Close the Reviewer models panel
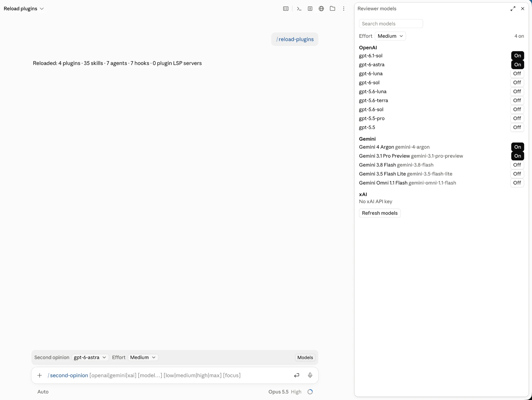The width and height of the screenshot is (532, 400). tap(523, 9)
